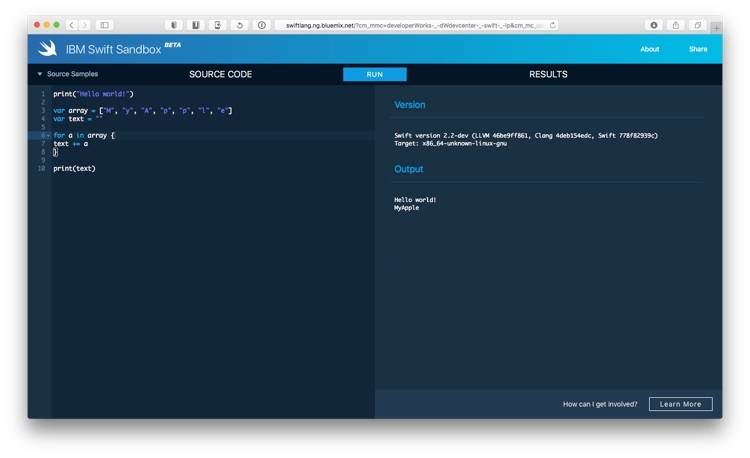The height and width of the screenshot is (458, 750).
Task: Reload the page via address bar icon
Action: pyautogui.click(x=552, y=25)
